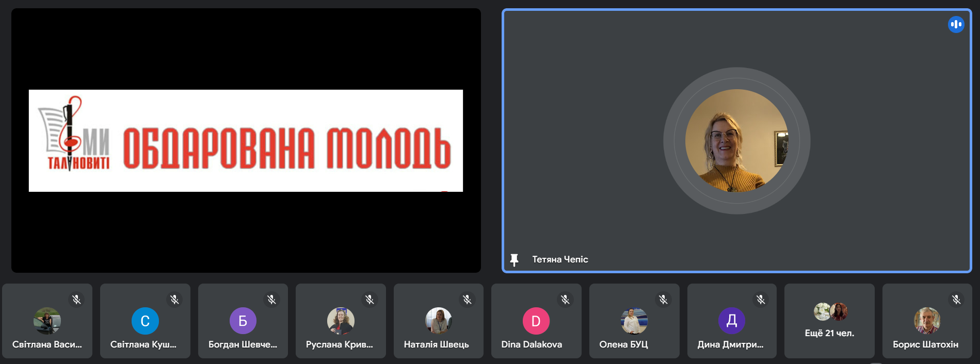Click muted mic icon on Світлана Куш... tile
980x364 pixels.
pos(174,300)
